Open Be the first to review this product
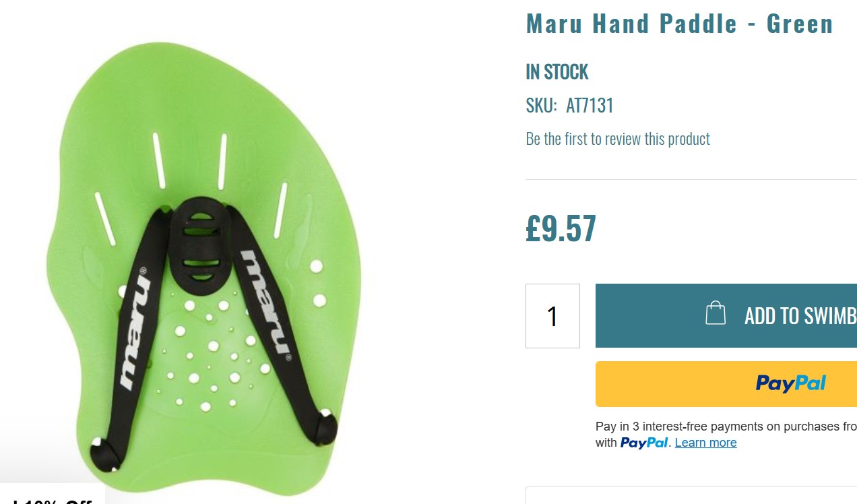 tap(618, 139)
